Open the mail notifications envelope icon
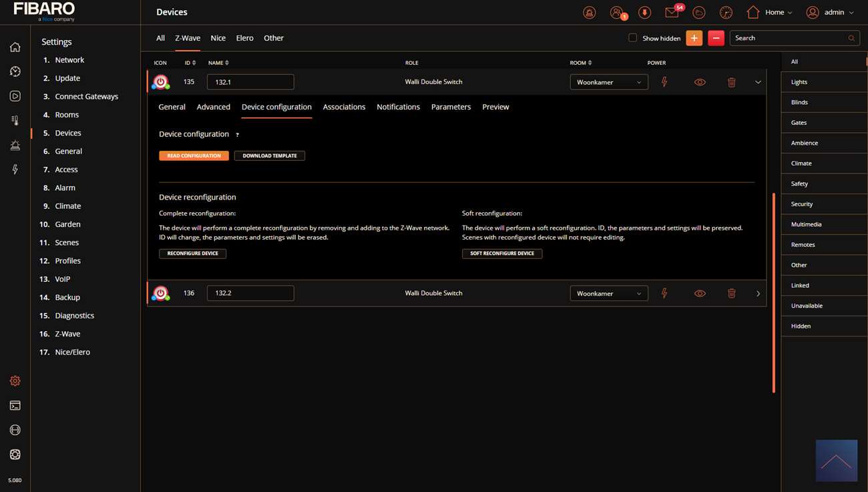This screenshot has height=492, width=868. (672, 13)
